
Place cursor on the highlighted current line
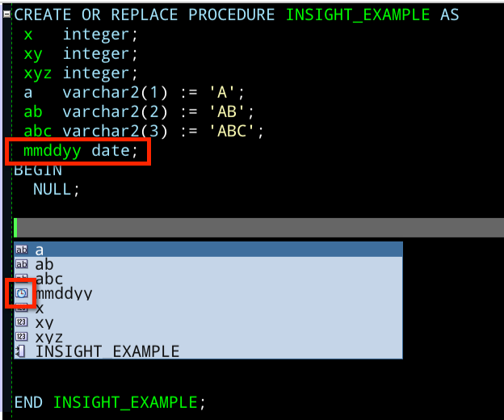tap(258, 228)
